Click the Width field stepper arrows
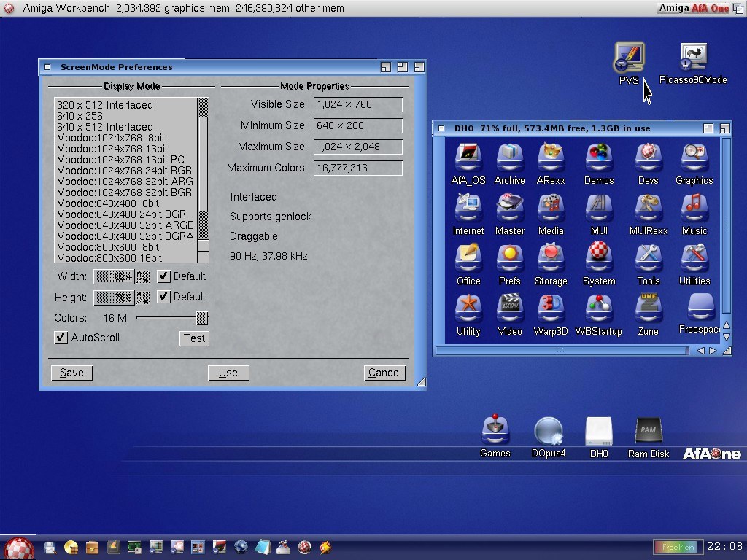 click(x=143, y=276)
